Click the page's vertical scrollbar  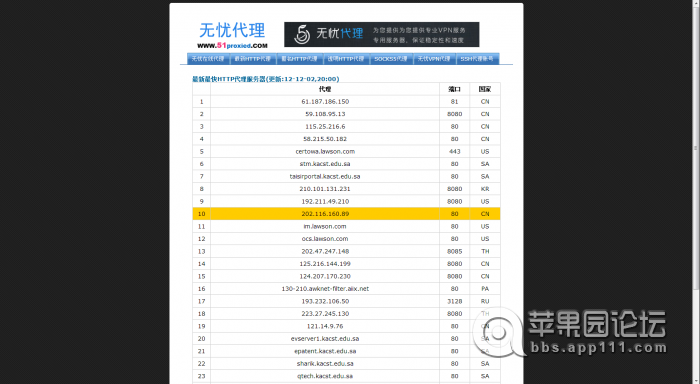pos(695,147)
